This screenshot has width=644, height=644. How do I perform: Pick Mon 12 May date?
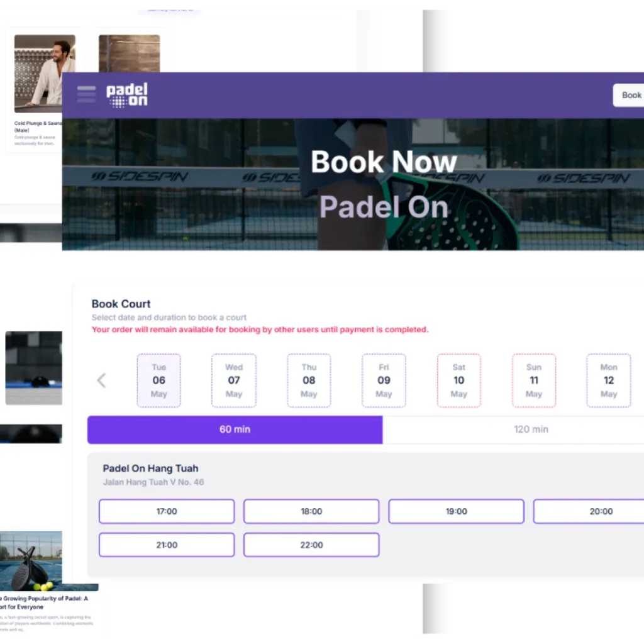(609, 380)
